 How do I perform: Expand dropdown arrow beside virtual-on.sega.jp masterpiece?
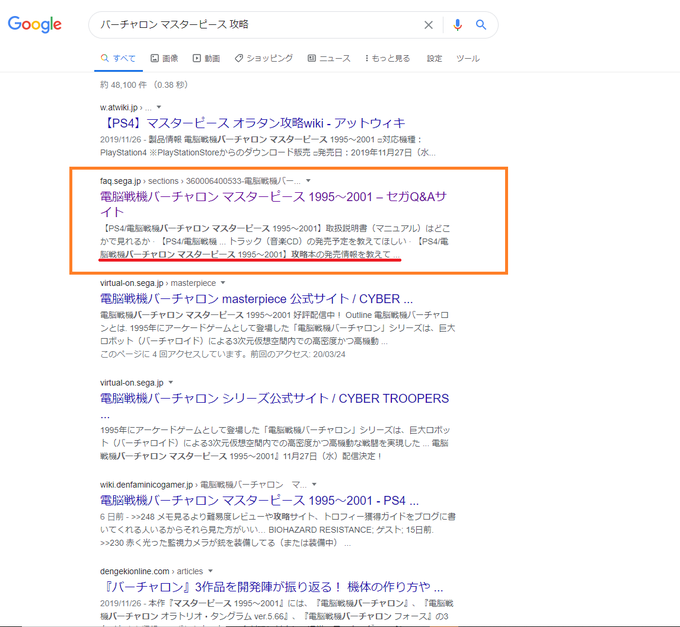[223, 283]
